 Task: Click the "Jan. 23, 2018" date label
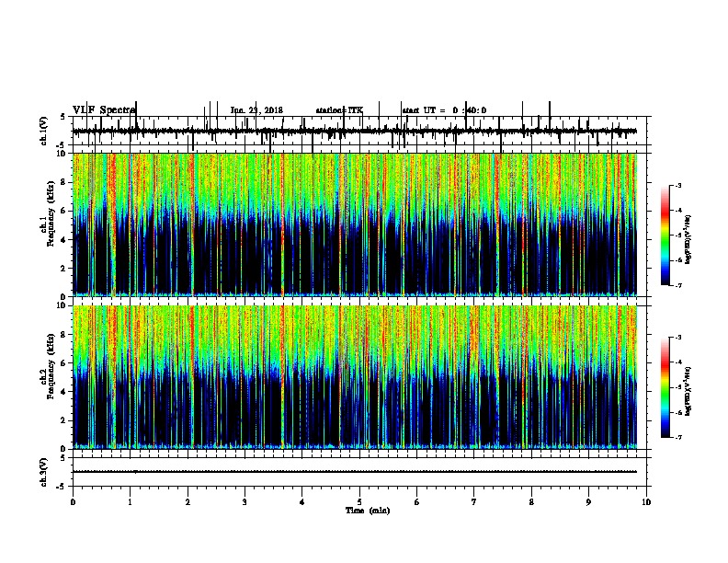(256, 110)
